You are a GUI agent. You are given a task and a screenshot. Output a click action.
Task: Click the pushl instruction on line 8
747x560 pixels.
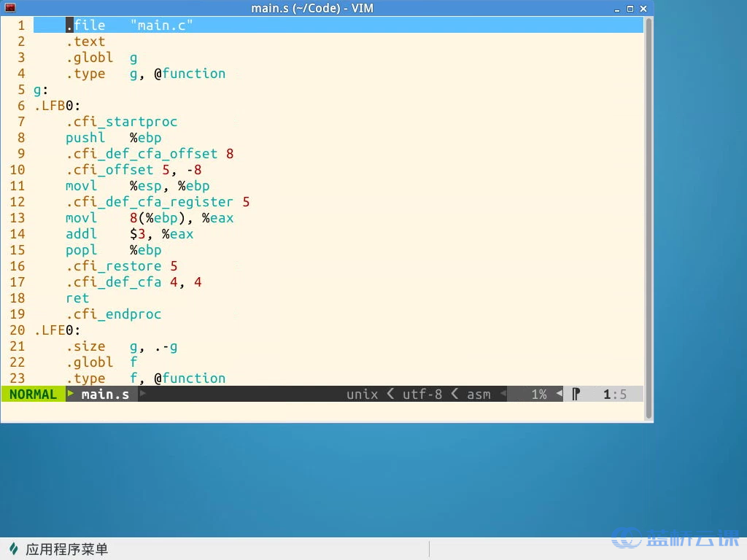tap(85, 138)
